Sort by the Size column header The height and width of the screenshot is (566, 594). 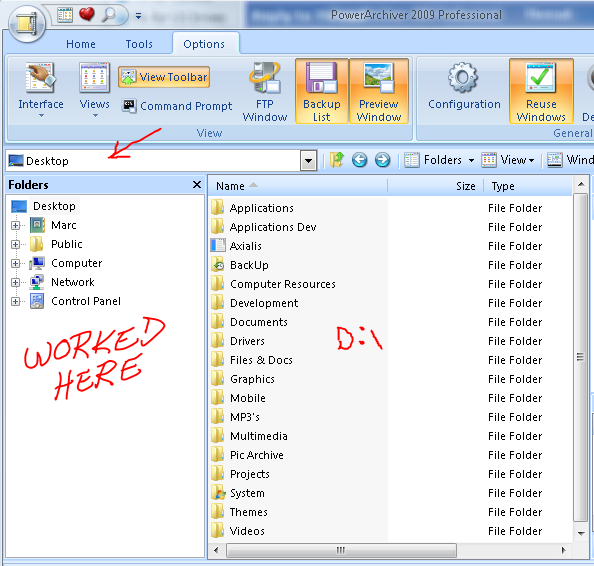(435, 186)
